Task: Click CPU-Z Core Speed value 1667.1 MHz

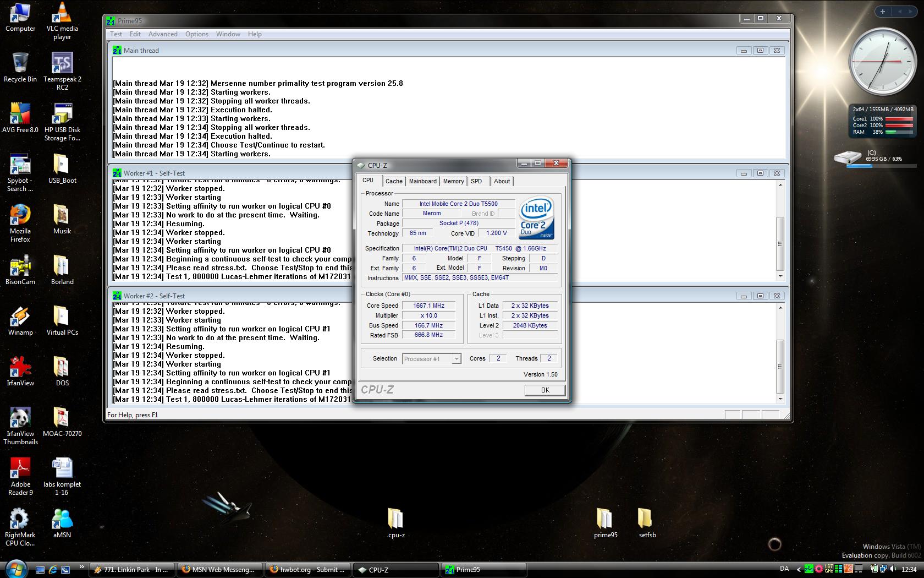Action: pyautogui.click(x=429, y=306)
